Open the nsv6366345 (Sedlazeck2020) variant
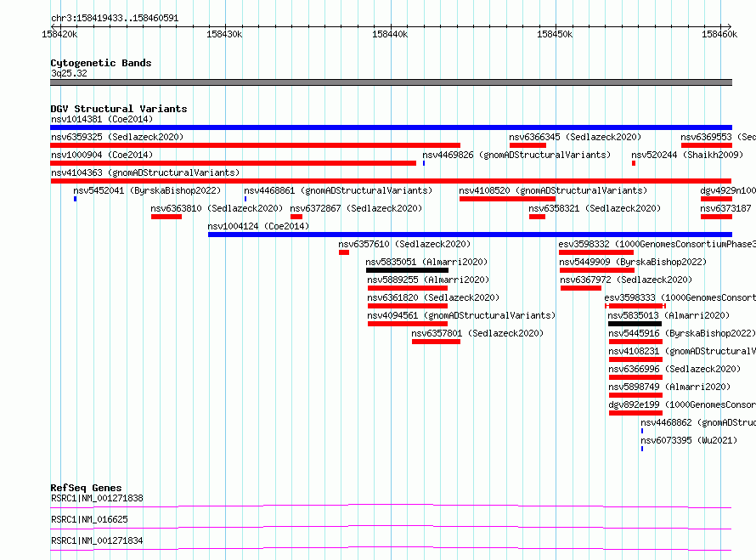The height and width of the screenshot is (560, 756). 575,137
